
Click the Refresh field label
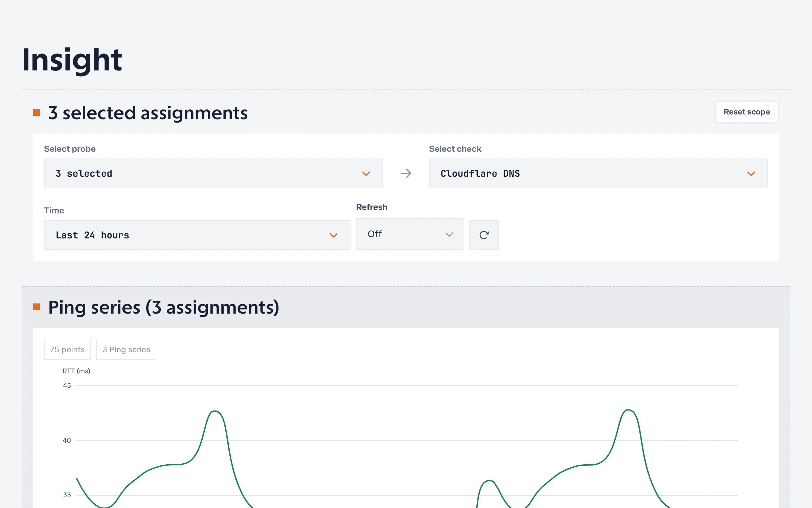coord(372,207)
